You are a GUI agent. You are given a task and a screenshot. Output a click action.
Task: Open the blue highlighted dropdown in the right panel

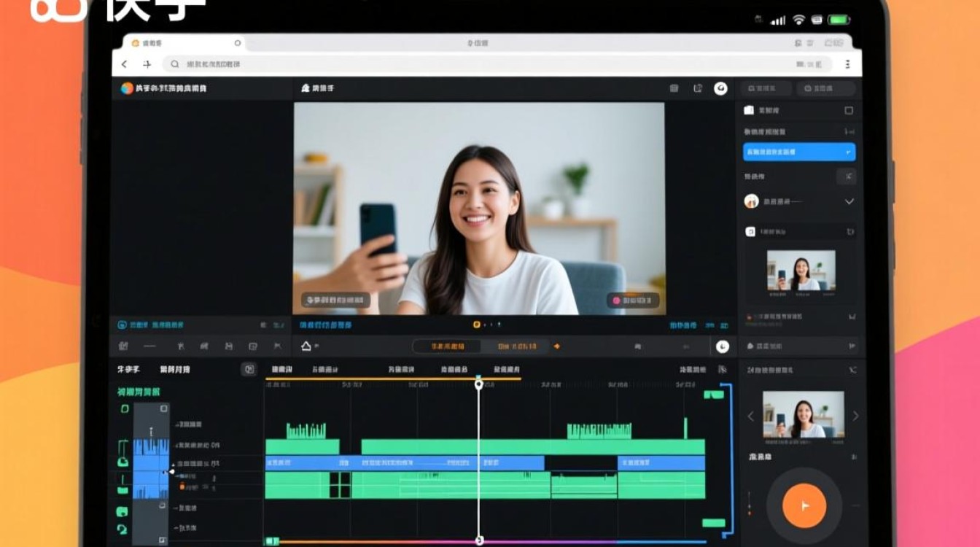coord(799,152)
